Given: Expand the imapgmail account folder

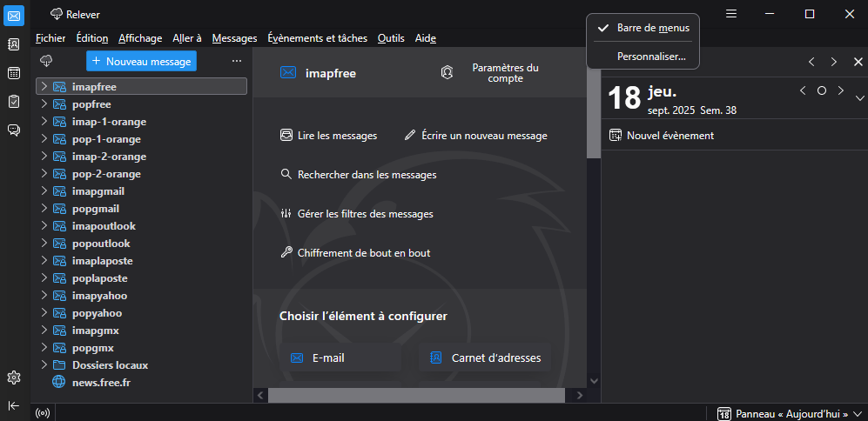Looking at the screenshot, I should 44,191.
